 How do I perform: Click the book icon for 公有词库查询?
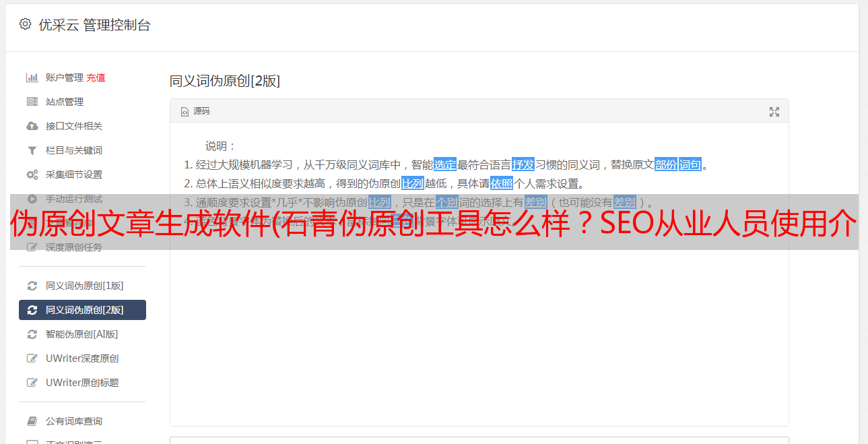click(x=32, y=421)
